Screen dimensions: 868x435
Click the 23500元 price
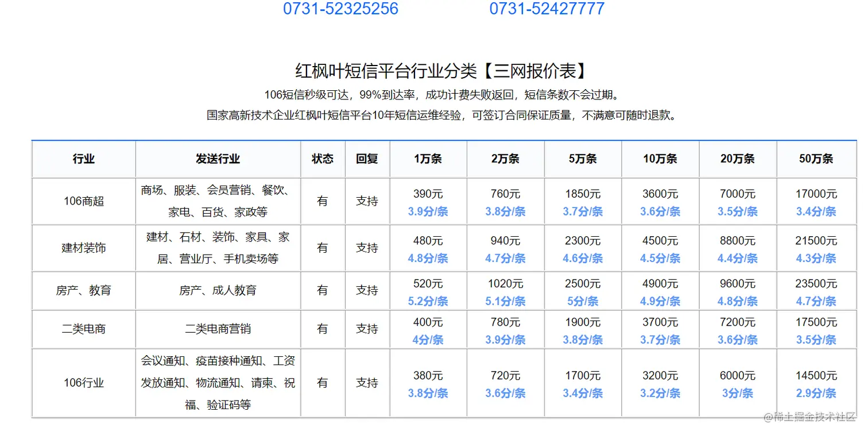pyautogui.click(x=816, y=283)
